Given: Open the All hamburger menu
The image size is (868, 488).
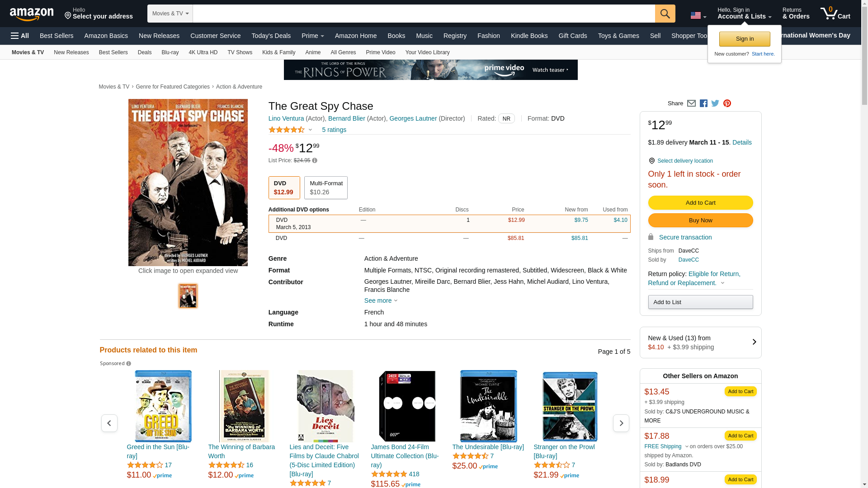Looking at the screenshot, I should tap(20, 36).
